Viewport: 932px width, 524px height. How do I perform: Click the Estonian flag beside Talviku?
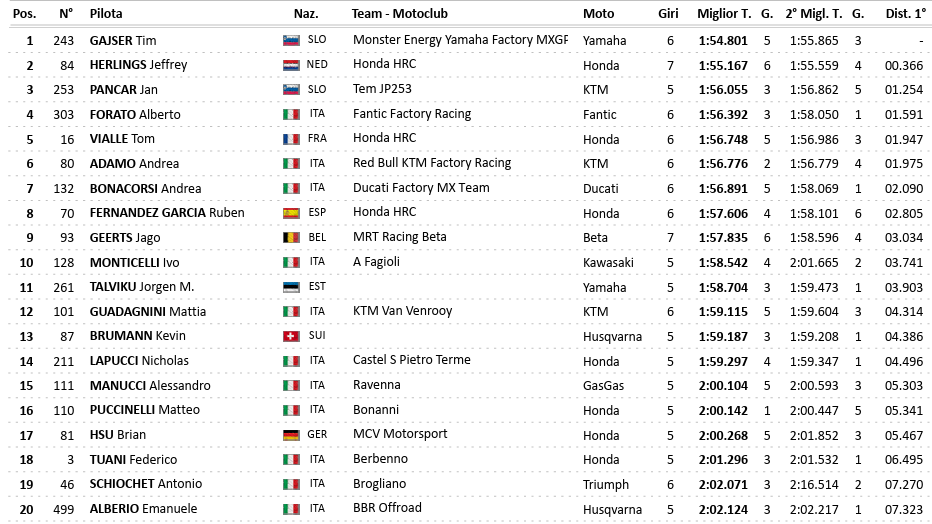(x=291, y=287)
